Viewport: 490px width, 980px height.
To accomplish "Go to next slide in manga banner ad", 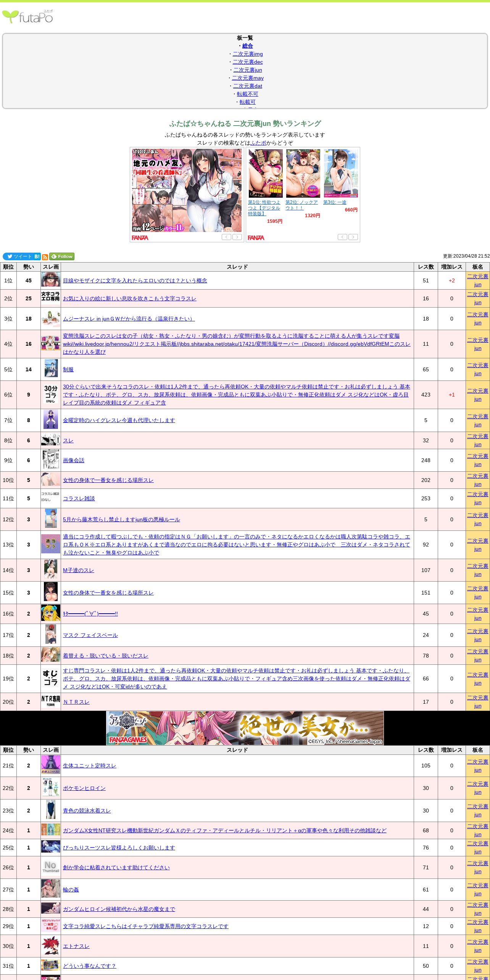I will pos(237,237).
